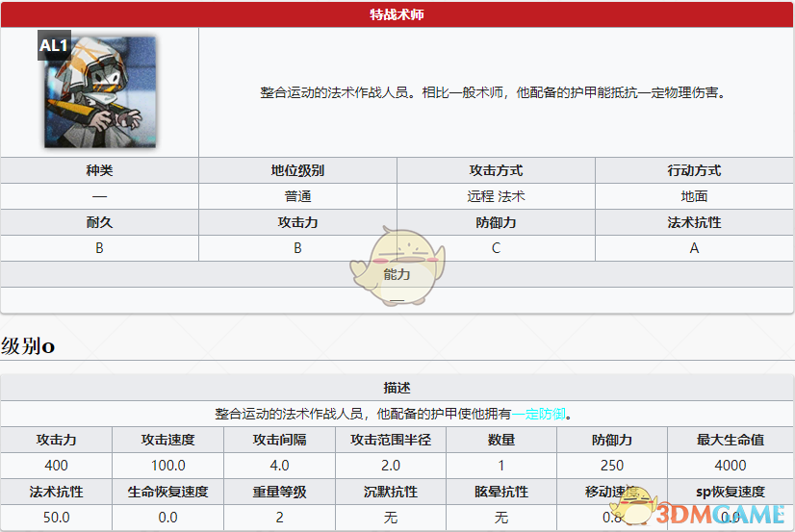Screen dimensions: 795x532
Task: Click the enemy description text beside the portrait
Action: coord(492,93)
